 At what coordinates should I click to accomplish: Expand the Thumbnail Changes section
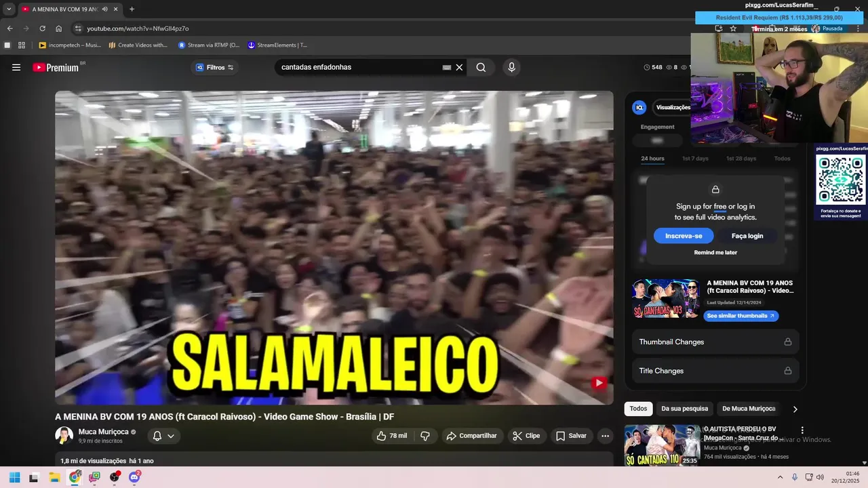tap(715, 342)
